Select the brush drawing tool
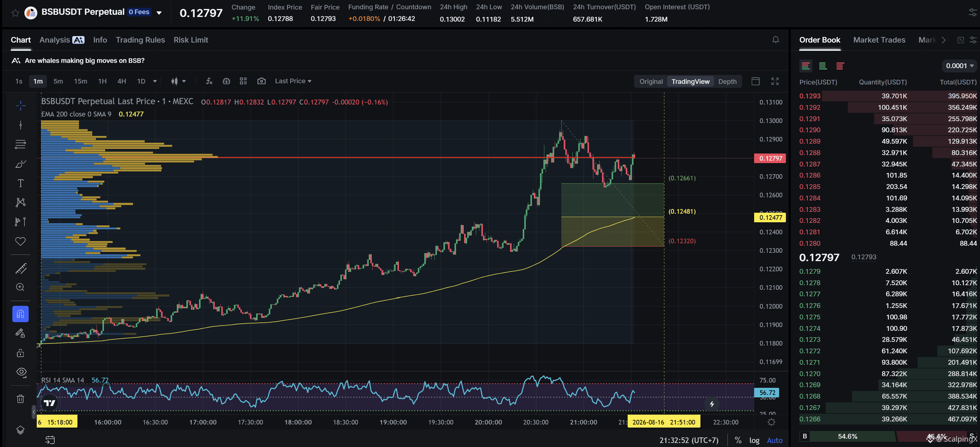The width and height of the screenshot is (980, 447). pyautogui.click(x=21, y=164)
